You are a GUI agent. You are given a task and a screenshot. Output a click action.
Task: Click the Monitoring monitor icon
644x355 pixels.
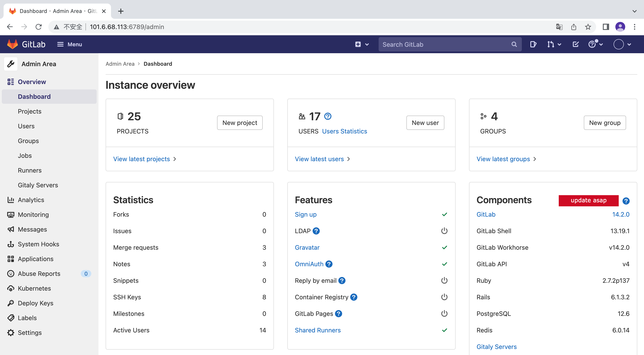[x=11, y=214]
